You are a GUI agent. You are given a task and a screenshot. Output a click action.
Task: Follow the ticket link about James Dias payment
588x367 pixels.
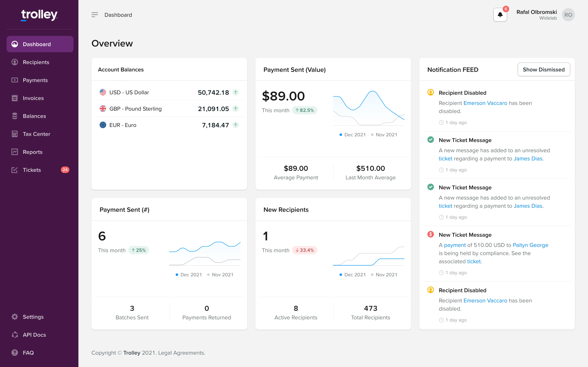tap(445, 159)
